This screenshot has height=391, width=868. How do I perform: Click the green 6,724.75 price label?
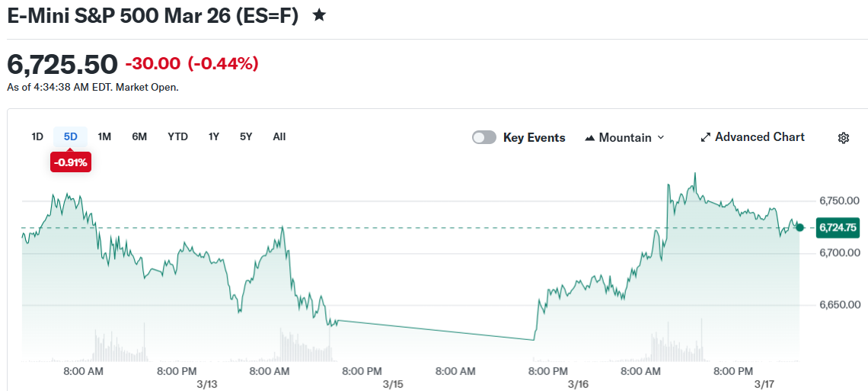(x=838, y=227)
